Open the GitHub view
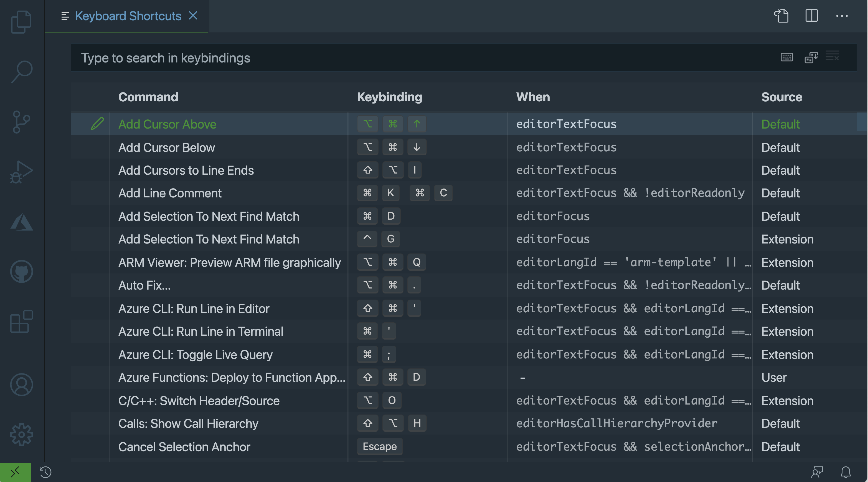This screenshot has width=868, height=482. pos(21,272)
